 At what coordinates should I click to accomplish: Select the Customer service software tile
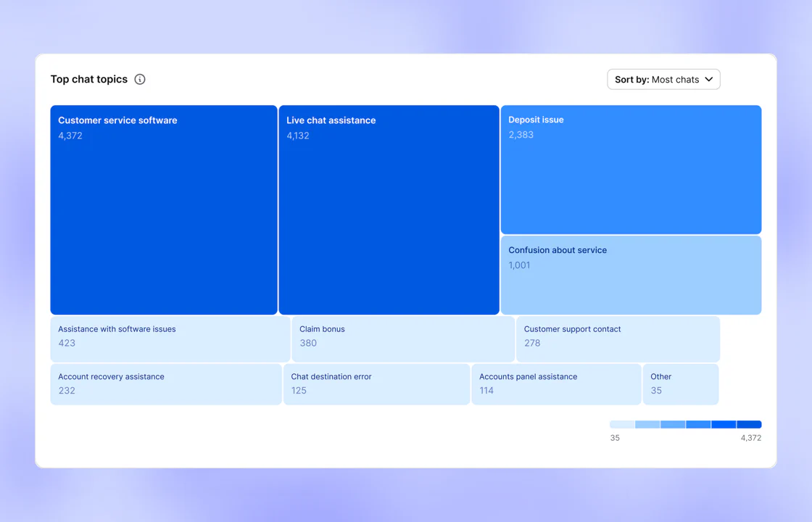[164, 210]
